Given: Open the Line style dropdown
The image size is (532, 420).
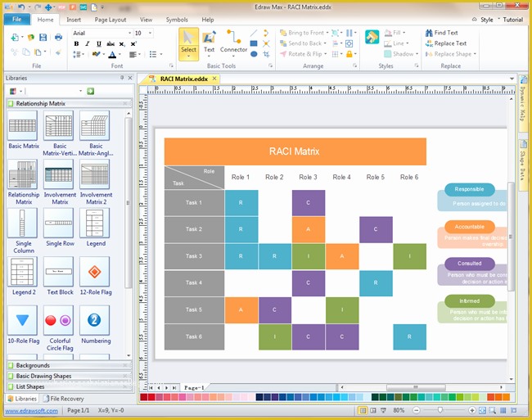Looking at the screenshot, I should pyautogui.click(x=396, y=43).
